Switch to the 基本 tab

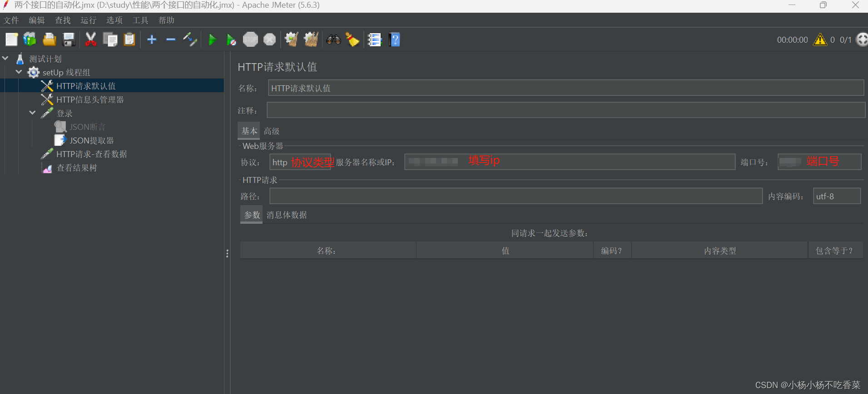pyautogui.click(x=249, y=131)
